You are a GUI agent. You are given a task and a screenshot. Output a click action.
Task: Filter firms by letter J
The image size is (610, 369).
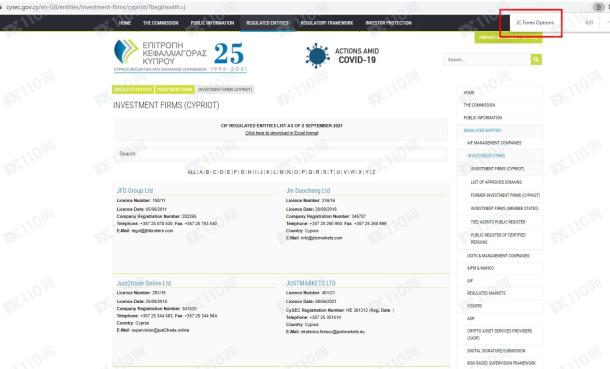[x=261, y=172]
